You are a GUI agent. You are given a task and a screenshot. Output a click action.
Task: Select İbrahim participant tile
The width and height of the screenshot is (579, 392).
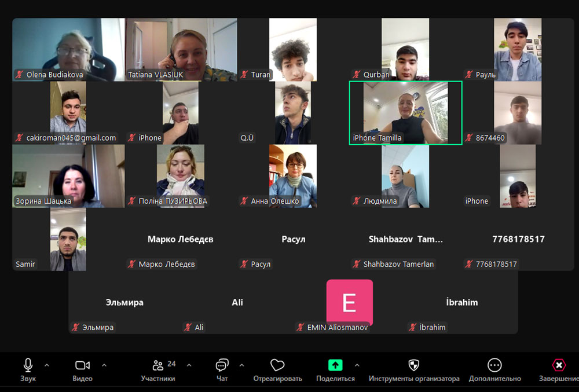461,302
